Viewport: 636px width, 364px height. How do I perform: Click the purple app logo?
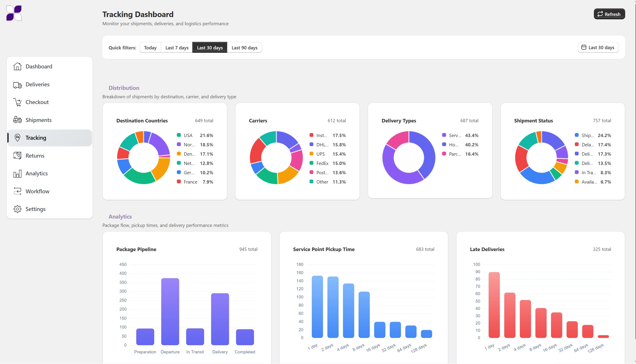click(x=14, y=13)
